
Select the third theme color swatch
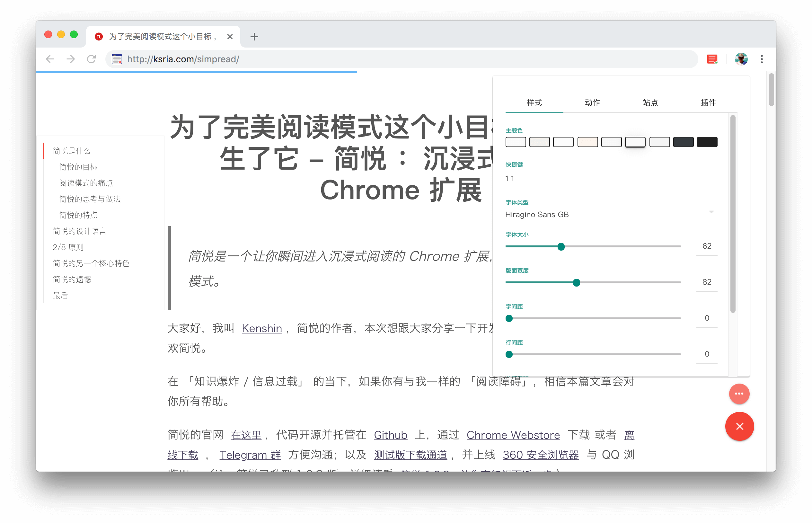click(563, 142)
